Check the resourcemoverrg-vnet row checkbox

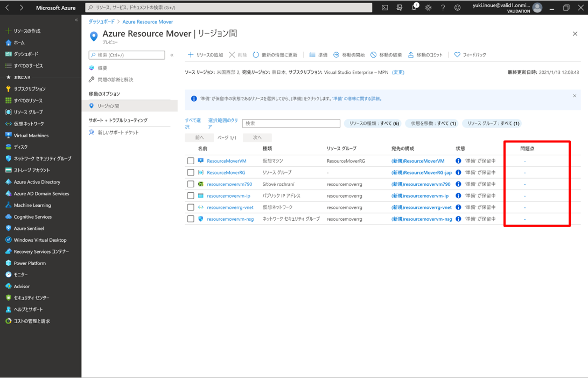click(x=191, y=207)
